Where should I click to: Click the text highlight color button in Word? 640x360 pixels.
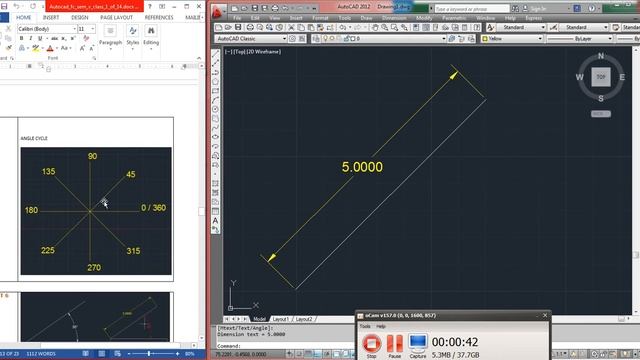(x=36, y=48)
